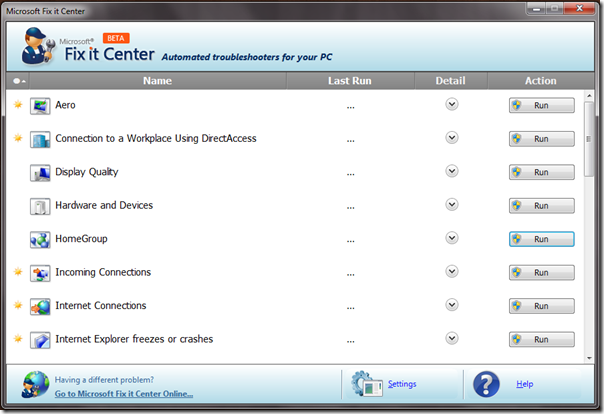This screenshot has height=414, width=604.
Task: Sort by the Last Run column header
Action: pos(350,81)
